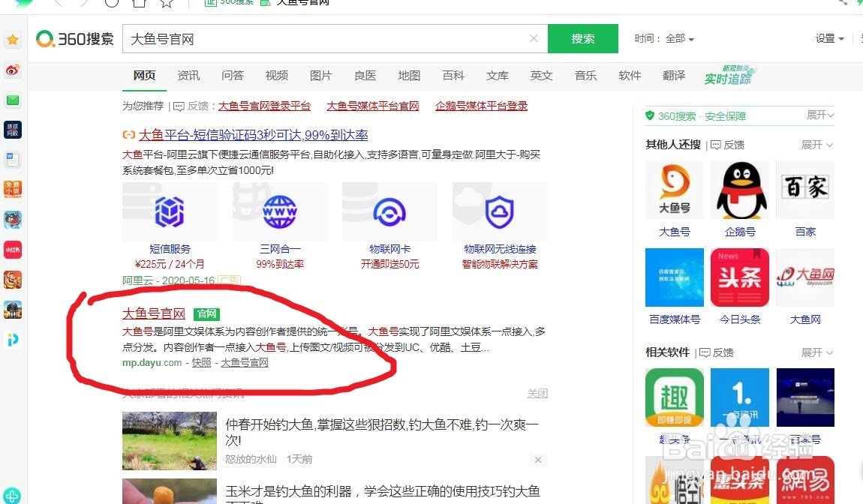Dismiss the 怒放的水仙 news item

538,460
